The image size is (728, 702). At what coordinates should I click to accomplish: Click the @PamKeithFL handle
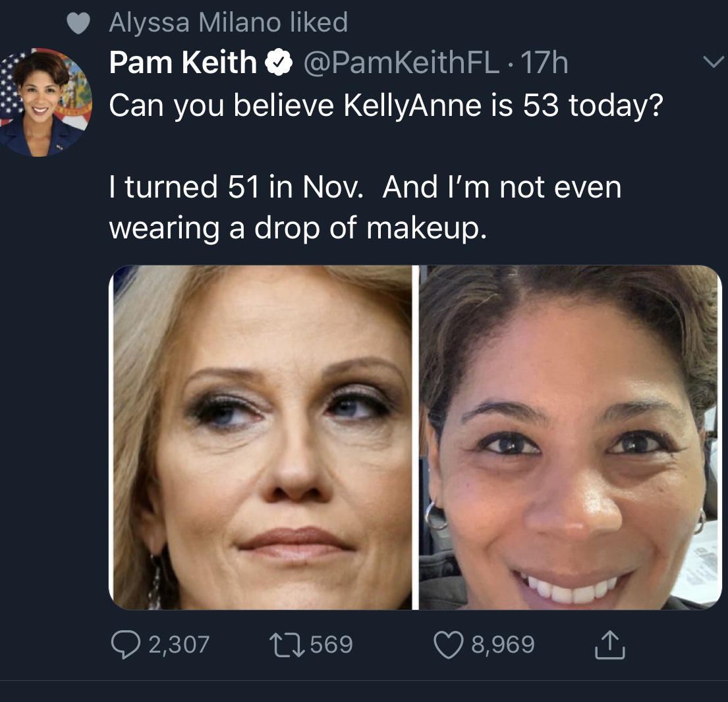[400, 63]
